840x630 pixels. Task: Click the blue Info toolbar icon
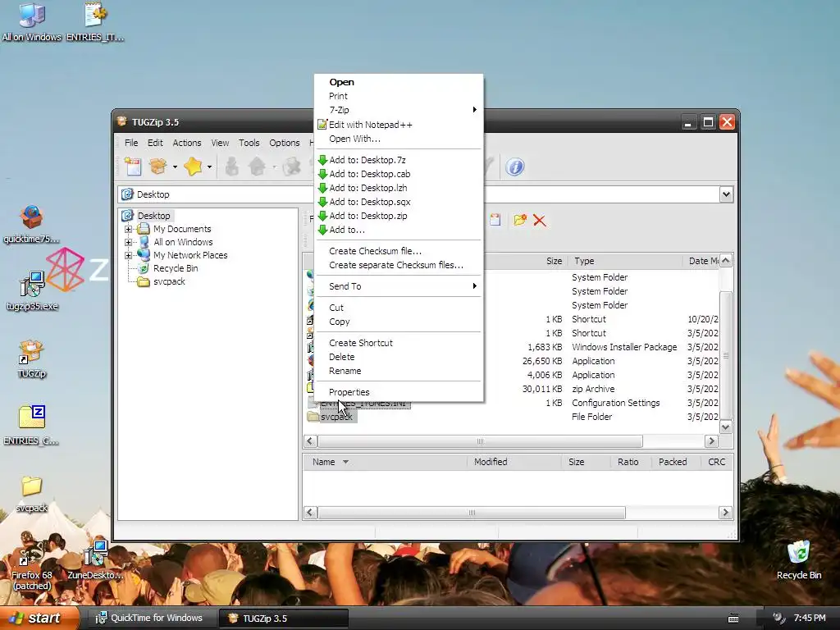tap(515, 167)
